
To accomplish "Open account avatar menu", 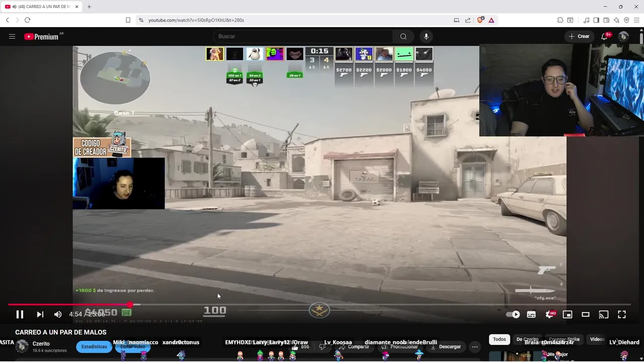I will click(623, 36).
